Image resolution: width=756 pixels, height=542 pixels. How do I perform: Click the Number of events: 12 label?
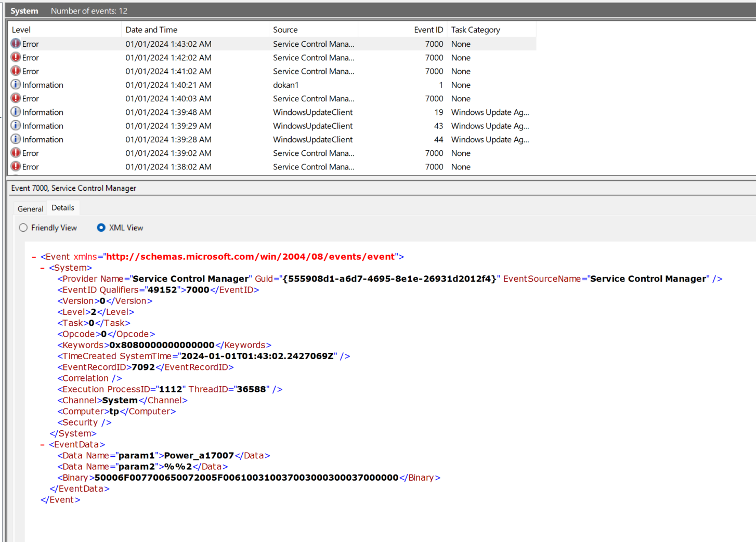(x=89, y=11)
